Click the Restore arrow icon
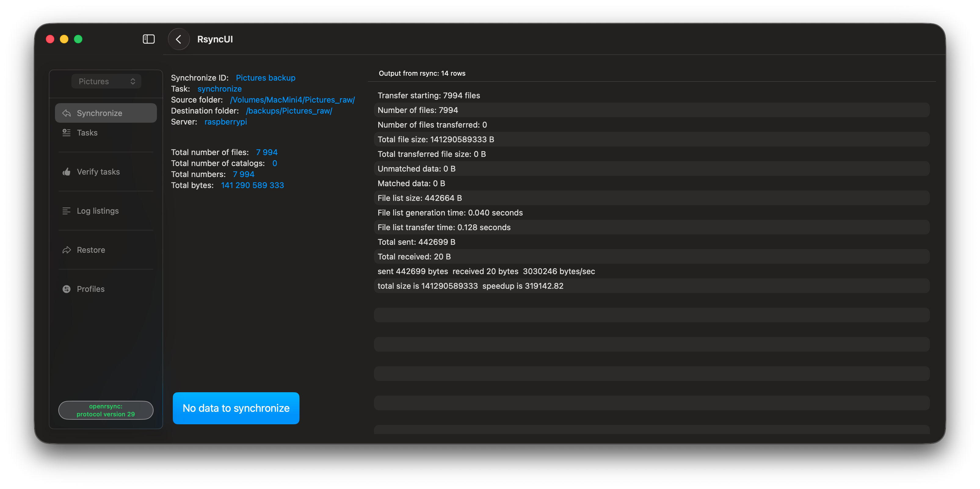Screen dimensions: 980x489 point(67,250)
